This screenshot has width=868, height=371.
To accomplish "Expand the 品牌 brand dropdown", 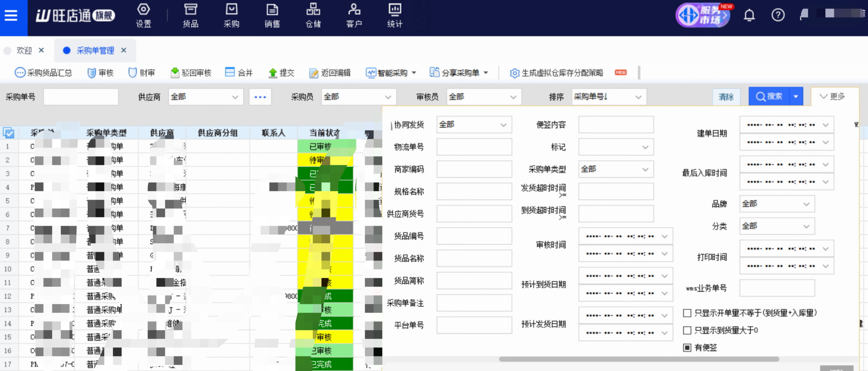I will [x=776, y=204].
